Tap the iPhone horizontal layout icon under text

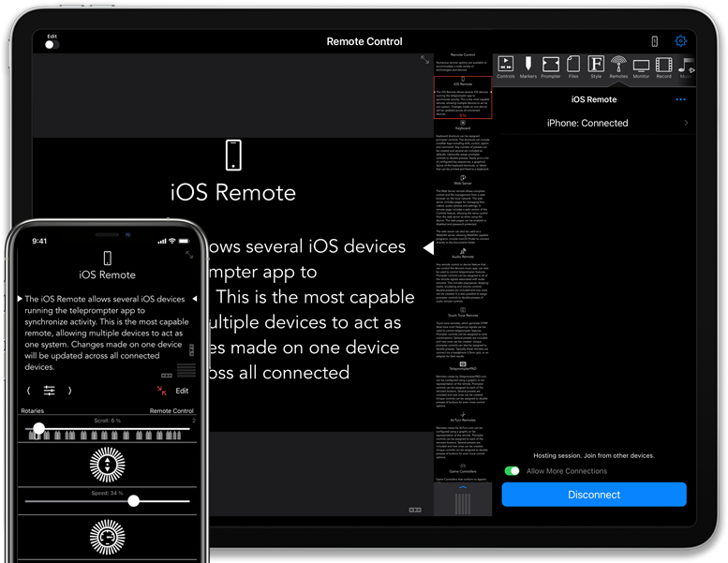(x=167, y=375)
